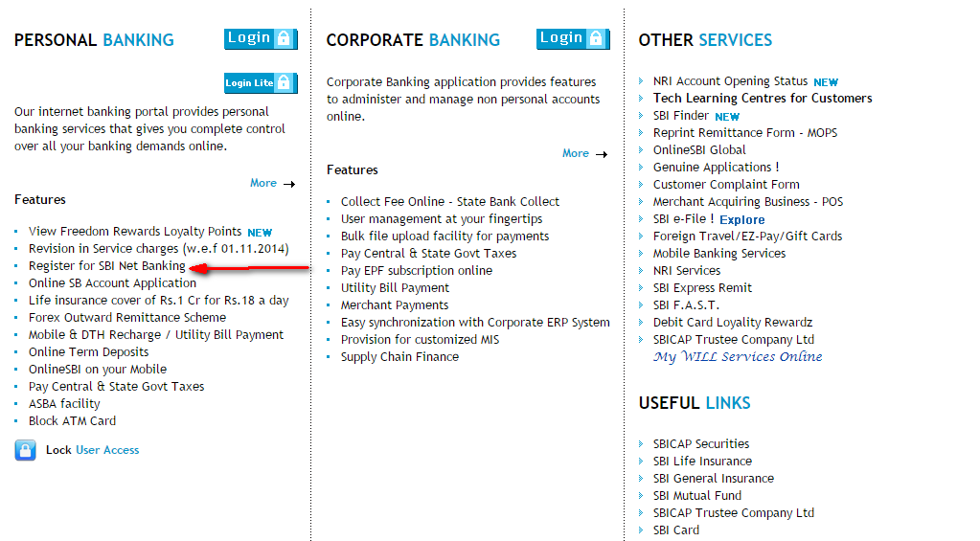Screen dimensions: 980x541
Task: Open Pay EPF subscription online
Action: [417, 270]
